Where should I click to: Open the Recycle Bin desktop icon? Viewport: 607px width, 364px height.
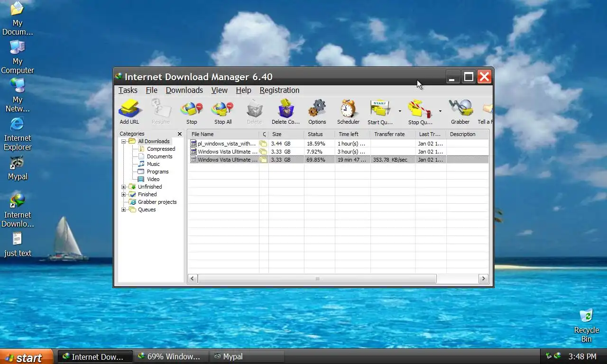(x=587, y=326)
